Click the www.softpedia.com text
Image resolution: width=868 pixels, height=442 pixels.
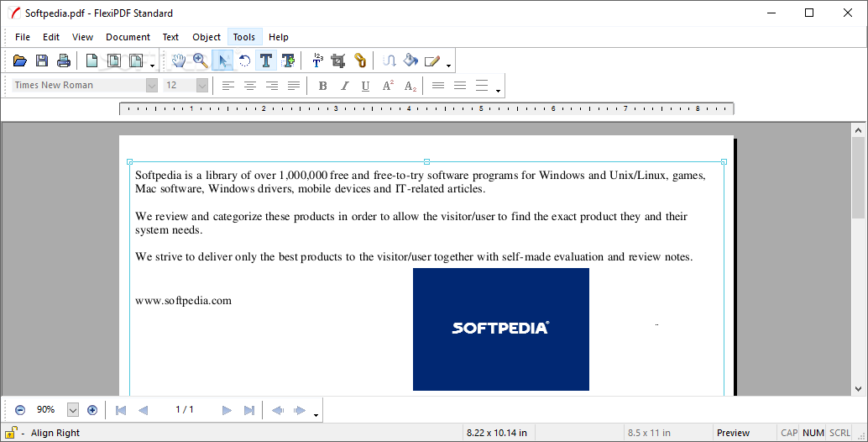coord(183,301)
